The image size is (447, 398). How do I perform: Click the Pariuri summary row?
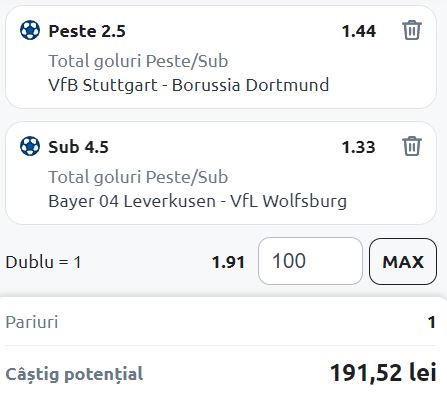(x=221, y=322)
